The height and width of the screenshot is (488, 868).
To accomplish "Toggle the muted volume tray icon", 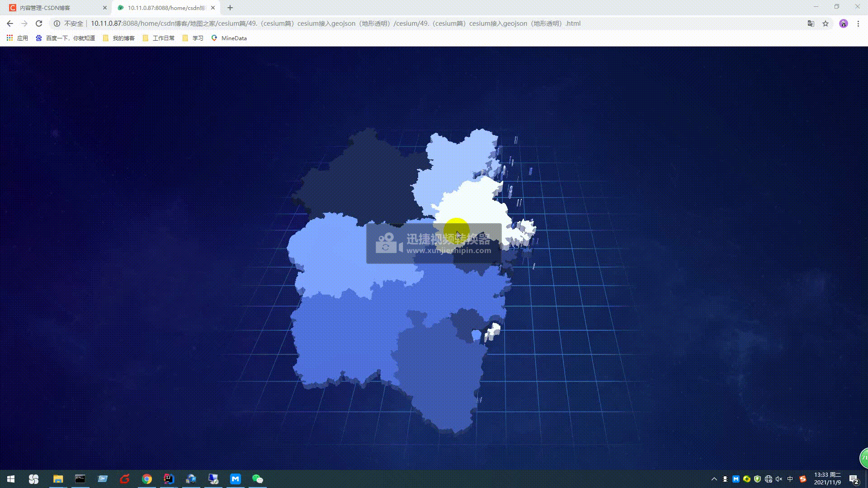I will point(779,479).
